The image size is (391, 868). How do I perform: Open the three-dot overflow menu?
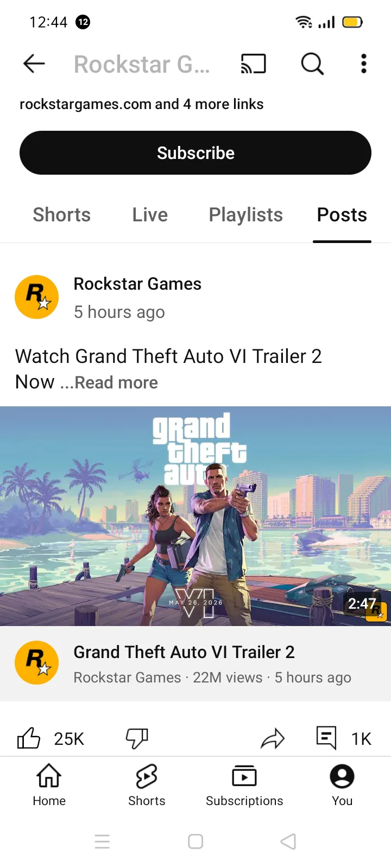[x=364, y=64]
